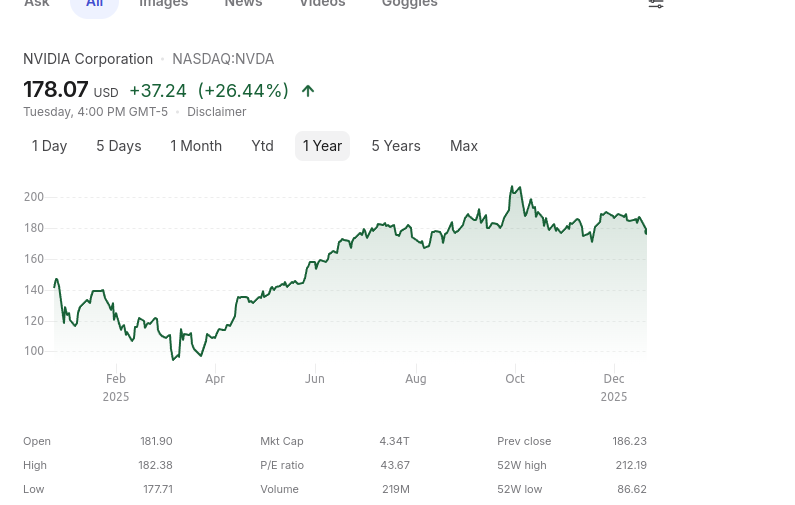Image resolution: width=795 pixels, height=505 pixels.
Task: Select the 1 Year chart range
Action: 322,146
